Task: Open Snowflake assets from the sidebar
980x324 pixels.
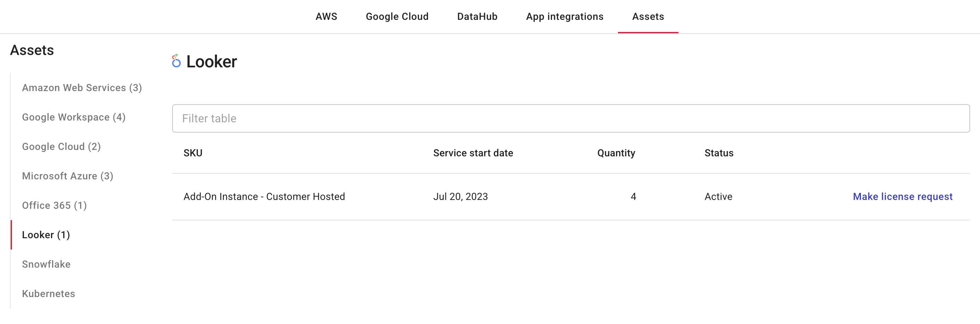Action: [46, 264]
